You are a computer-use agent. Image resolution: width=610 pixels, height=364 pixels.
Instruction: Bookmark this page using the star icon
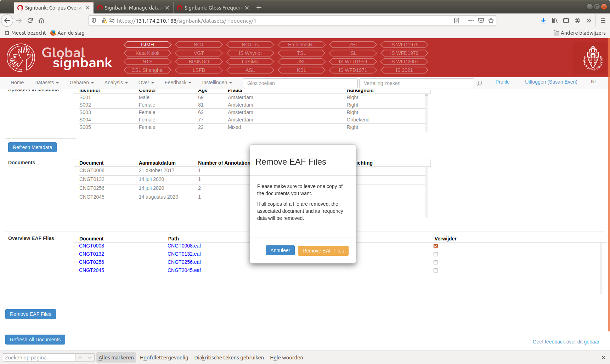[x=491, y=21]
